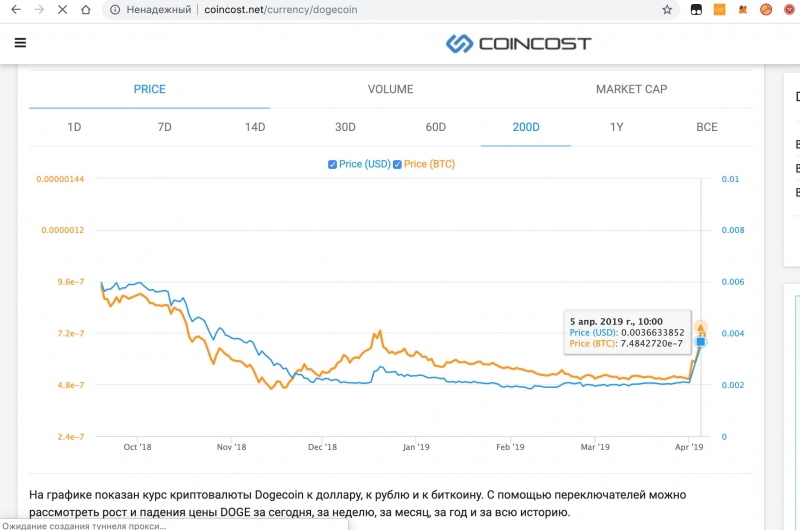Open the hamburger menu icon
Image resolution: width=800 pixels, height=530 pixels.
[20, 43]
